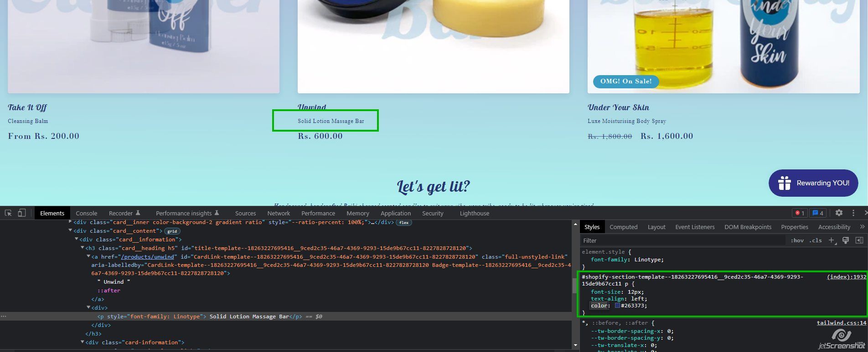
Task: Toggle the device toolbar icon
Action: 21,213
